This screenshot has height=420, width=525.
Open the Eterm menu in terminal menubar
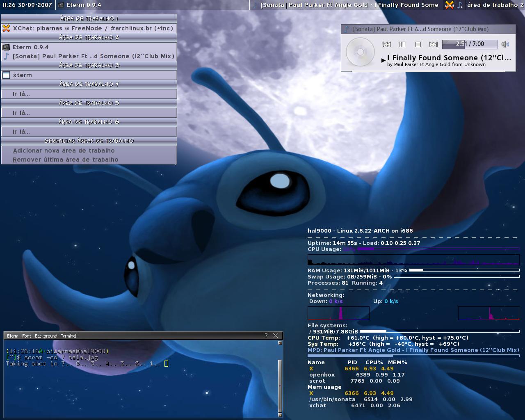coord(13,336)
